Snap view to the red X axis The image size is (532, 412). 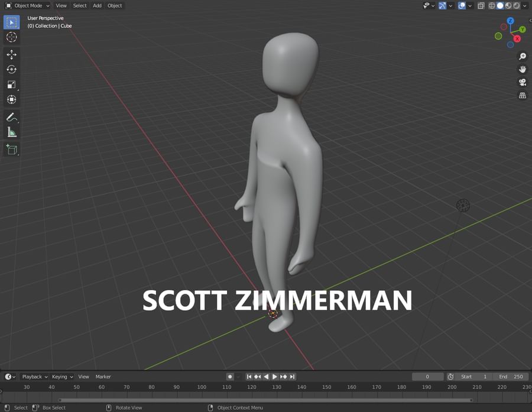[x=517, y=39]
